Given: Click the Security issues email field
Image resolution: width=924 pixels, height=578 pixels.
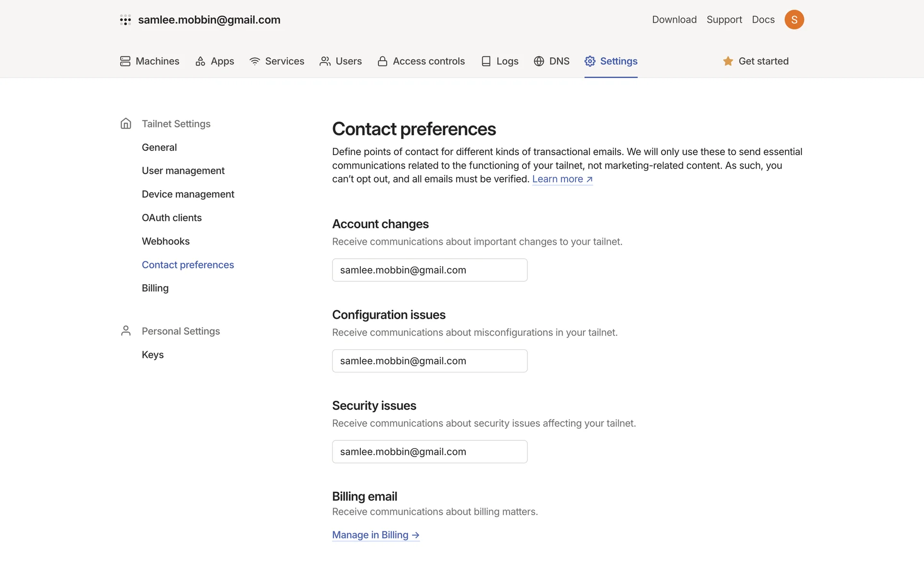Looking at the screenshot, I should 429,452.
